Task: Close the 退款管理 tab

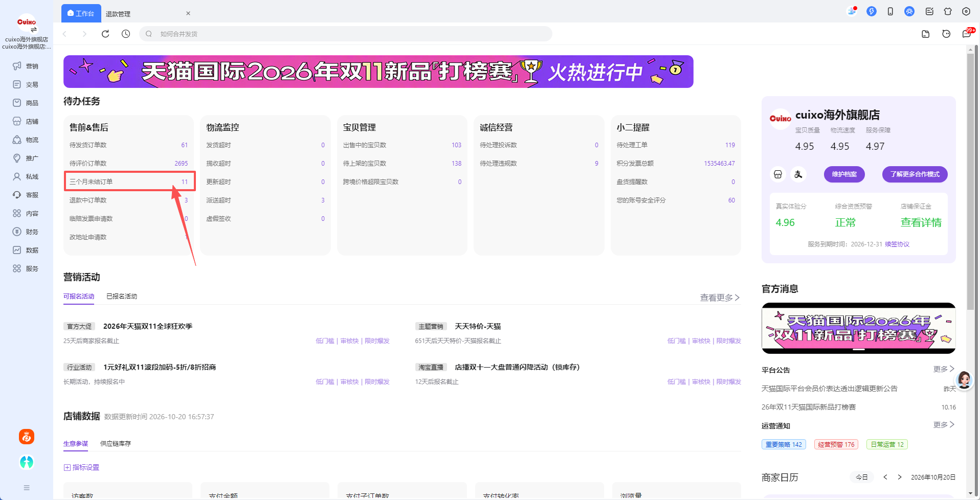Action: pyautogui.click(x=188, y=13)
